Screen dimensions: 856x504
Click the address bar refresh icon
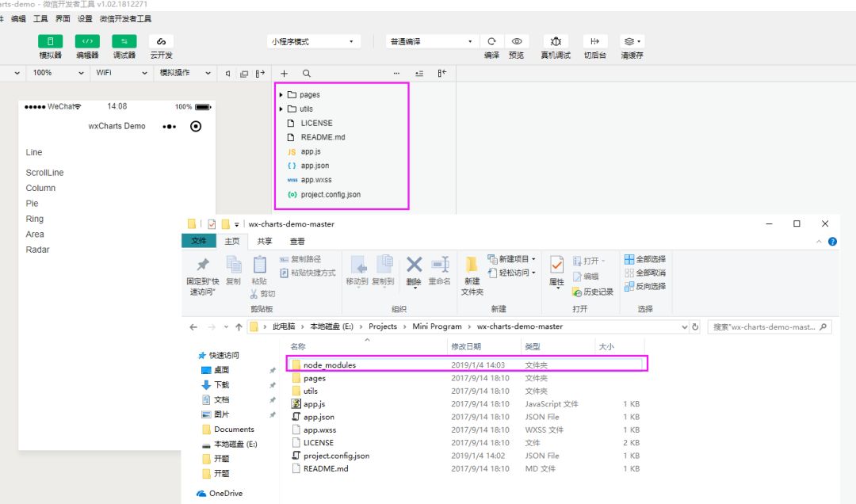click(695, 326)
